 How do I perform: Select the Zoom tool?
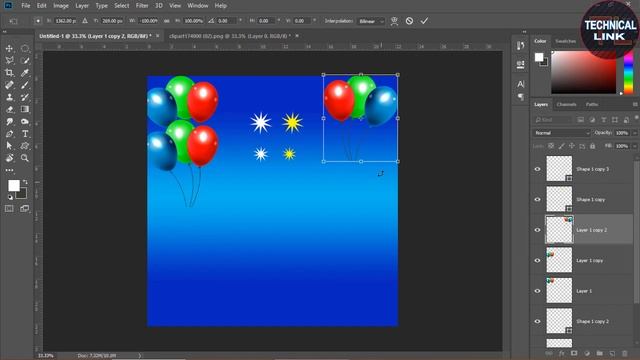point(24,158)
